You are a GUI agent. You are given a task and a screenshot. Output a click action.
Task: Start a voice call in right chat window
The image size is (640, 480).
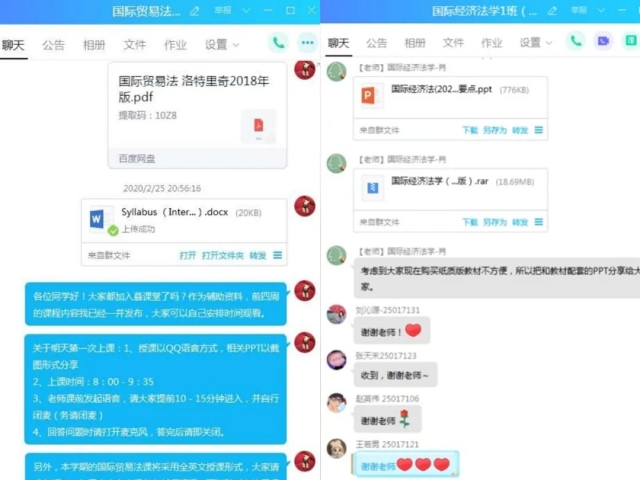pos(576,41)
